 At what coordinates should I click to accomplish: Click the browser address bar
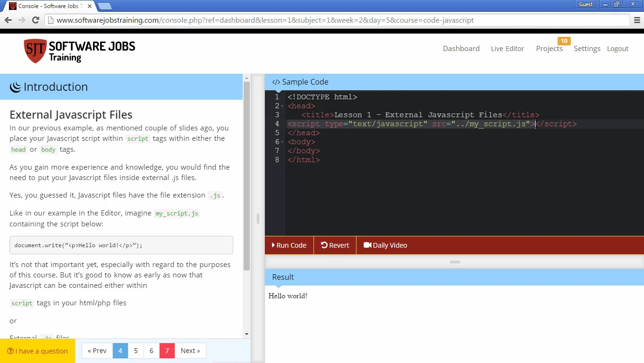[338, 20]
